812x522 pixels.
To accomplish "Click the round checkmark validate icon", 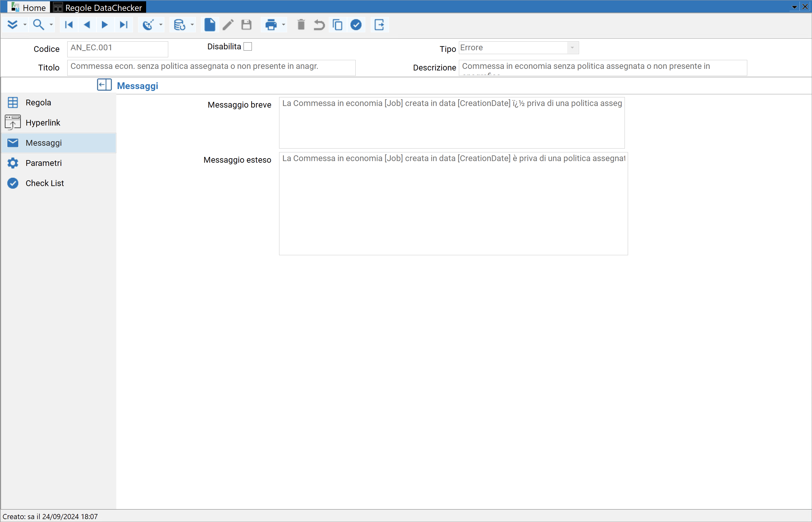I will point(356,25).
